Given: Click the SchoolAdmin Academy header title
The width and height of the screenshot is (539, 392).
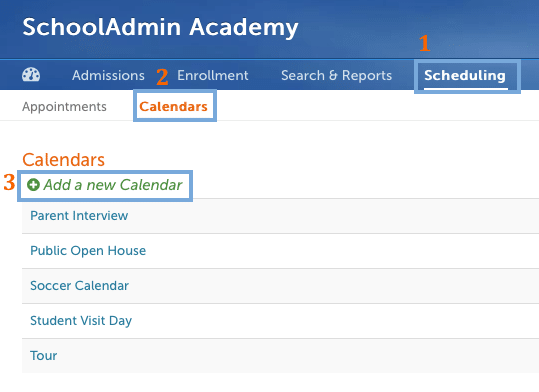Looking at the screenshot, I should click(160, 28).
